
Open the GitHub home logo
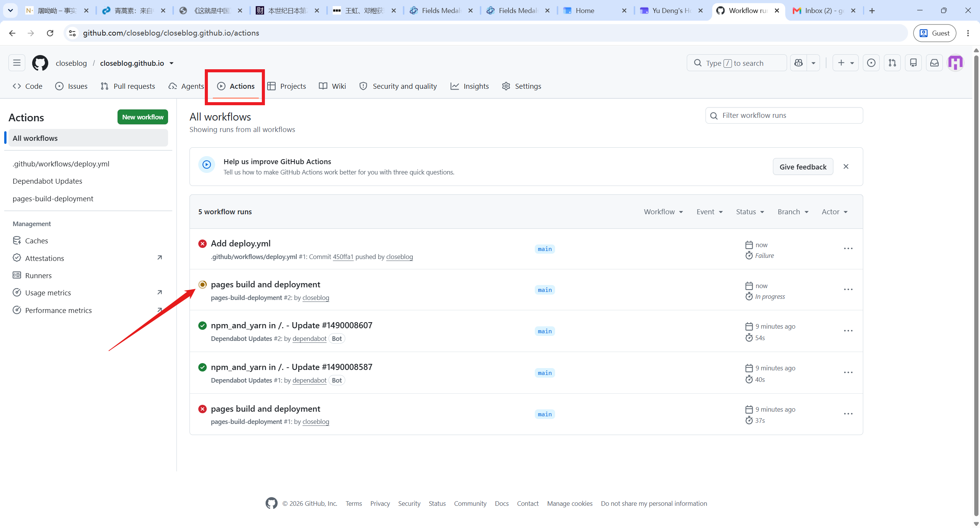pos(40,63)
